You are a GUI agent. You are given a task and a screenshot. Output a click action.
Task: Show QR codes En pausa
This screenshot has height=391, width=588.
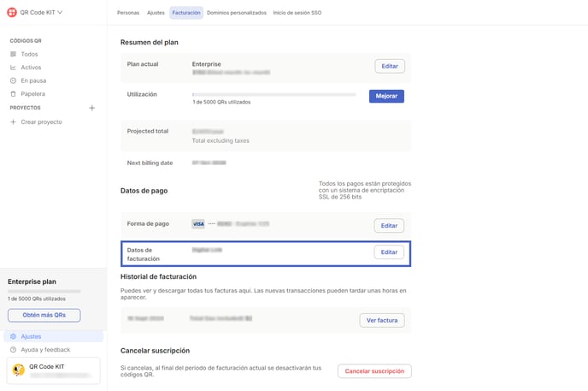click(33, 80)
